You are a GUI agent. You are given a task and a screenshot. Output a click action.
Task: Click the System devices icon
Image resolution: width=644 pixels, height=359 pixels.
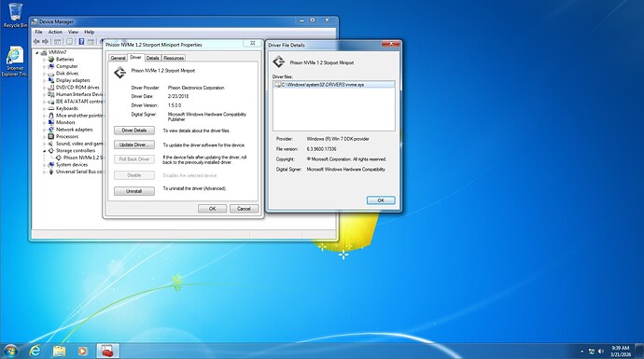tap(51, 164)
